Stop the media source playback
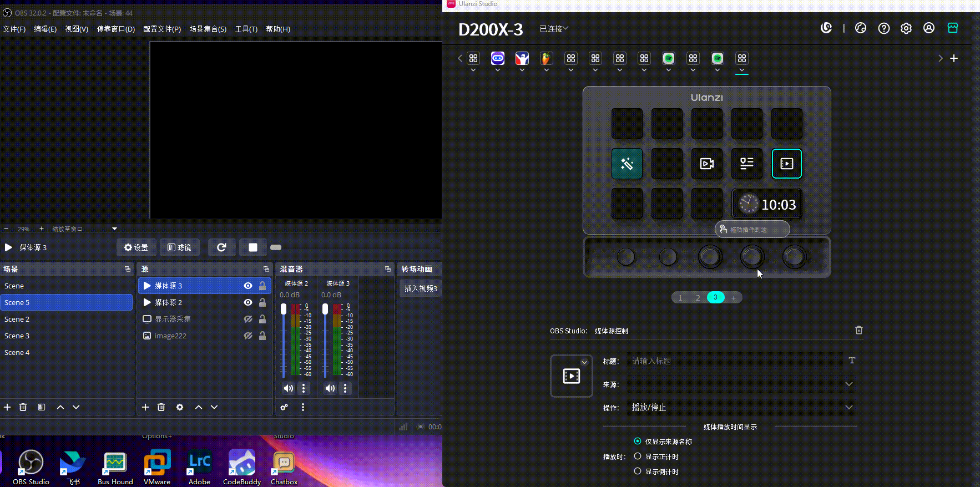 (x=253, y=247)
